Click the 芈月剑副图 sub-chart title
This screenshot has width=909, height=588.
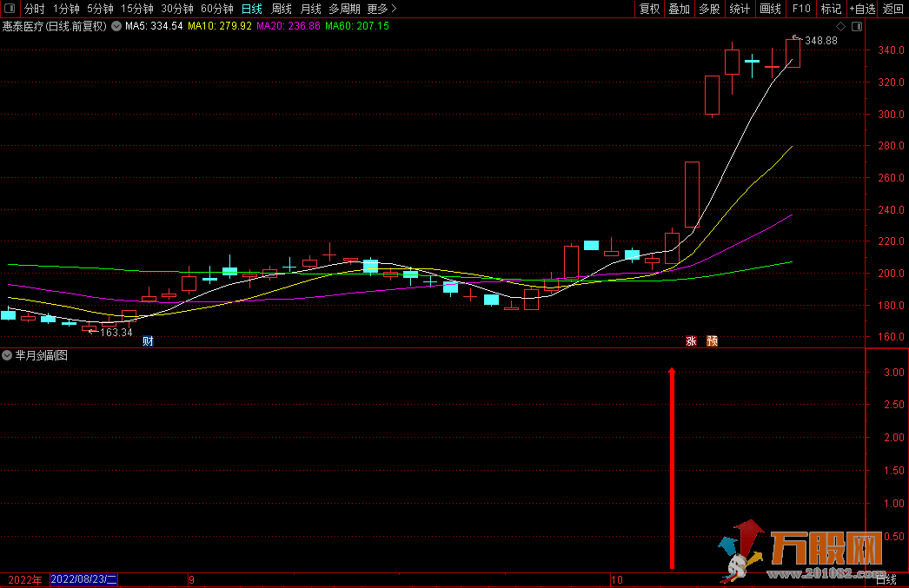click(41, 355)
